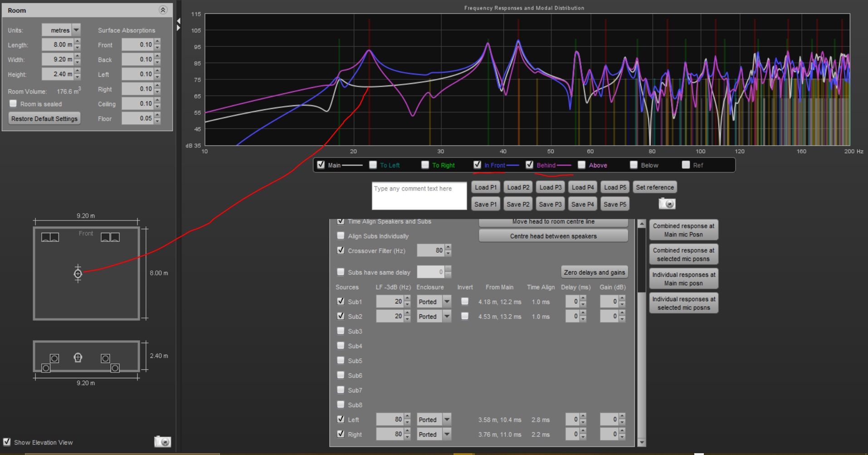
Task: Click the camera icon below room diagram
Action: 162,441
